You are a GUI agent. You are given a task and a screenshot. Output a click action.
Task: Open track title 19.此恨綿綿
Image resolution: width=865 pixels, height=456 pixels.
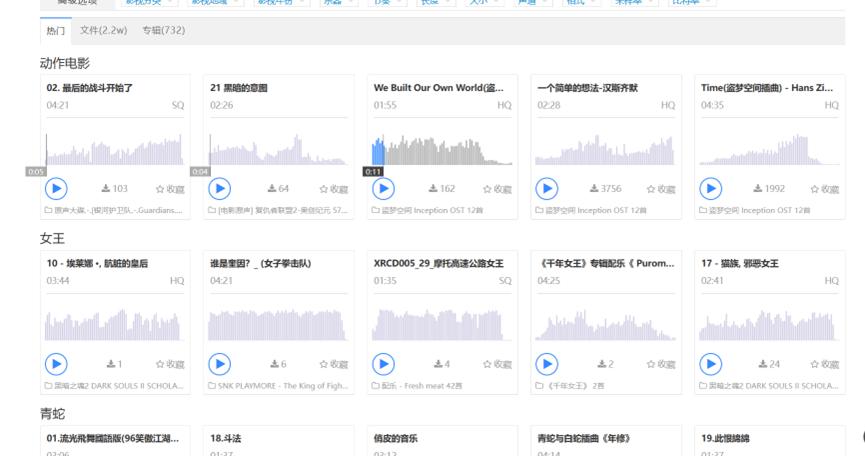tap(725, 438)
